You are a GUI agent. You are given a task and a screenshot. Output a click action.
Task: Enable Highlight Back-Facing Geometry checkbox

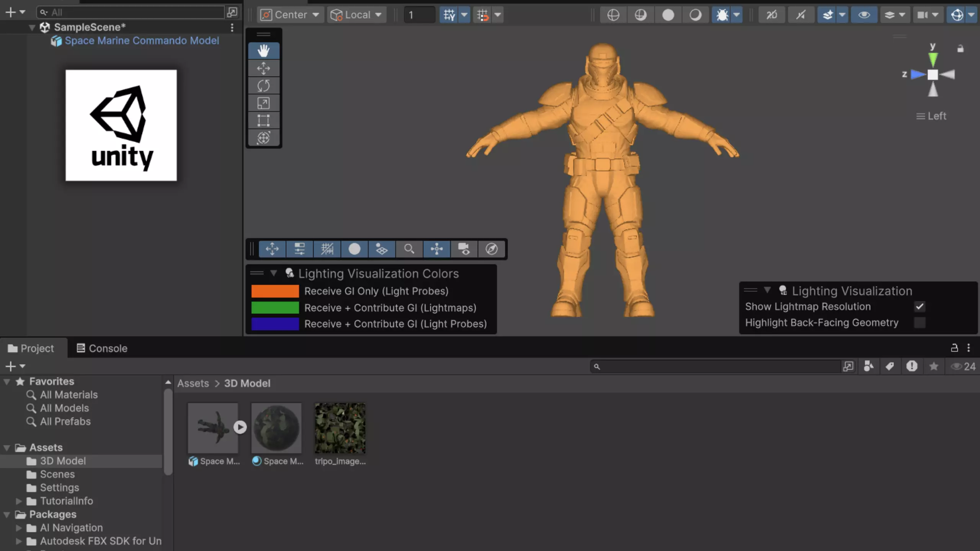[x=920, y=323]
